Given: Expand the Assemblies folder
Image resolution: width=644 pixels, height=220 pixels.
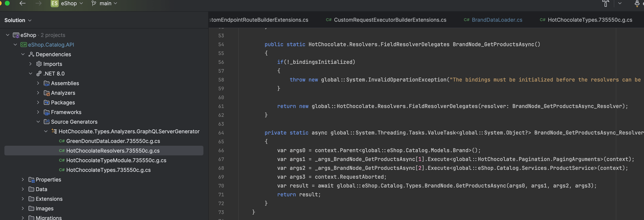Looking at the screenshot, I should (x=38, y=83).
